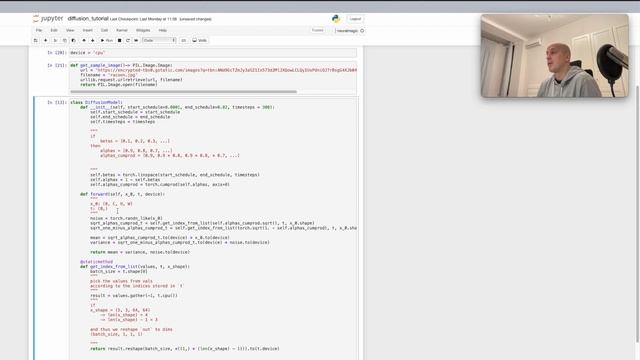Restart the kernel

(128, 40)
